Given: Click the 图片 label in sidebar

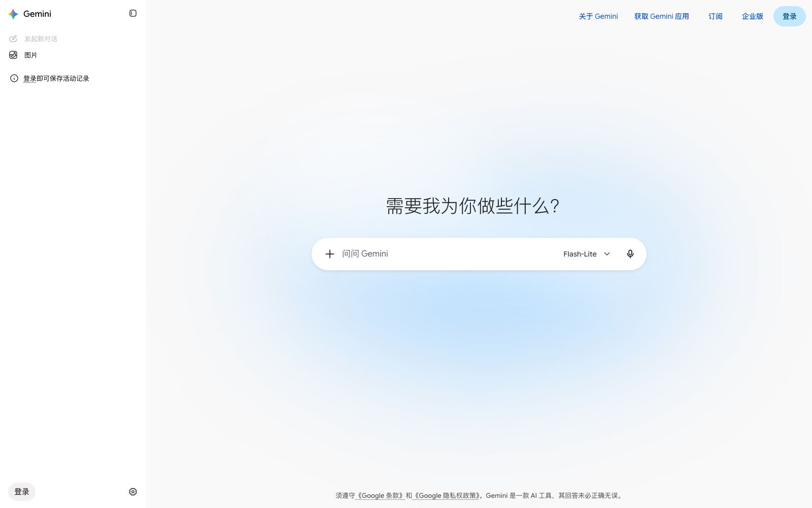Looking at the screenshot, I should (31, 55).
